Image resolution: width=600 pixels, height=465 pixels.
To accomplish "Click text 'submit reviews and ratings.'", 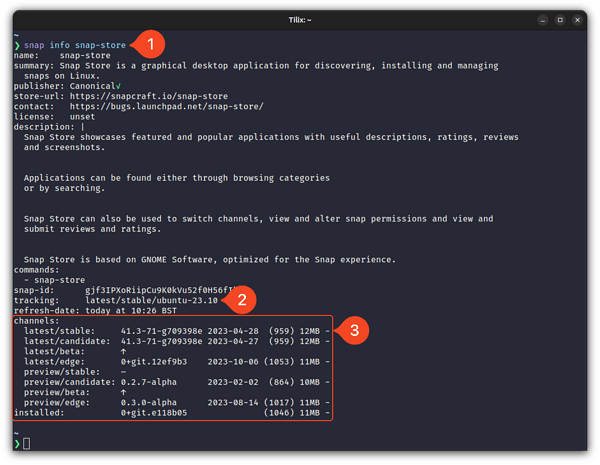I will click(93, 229).
